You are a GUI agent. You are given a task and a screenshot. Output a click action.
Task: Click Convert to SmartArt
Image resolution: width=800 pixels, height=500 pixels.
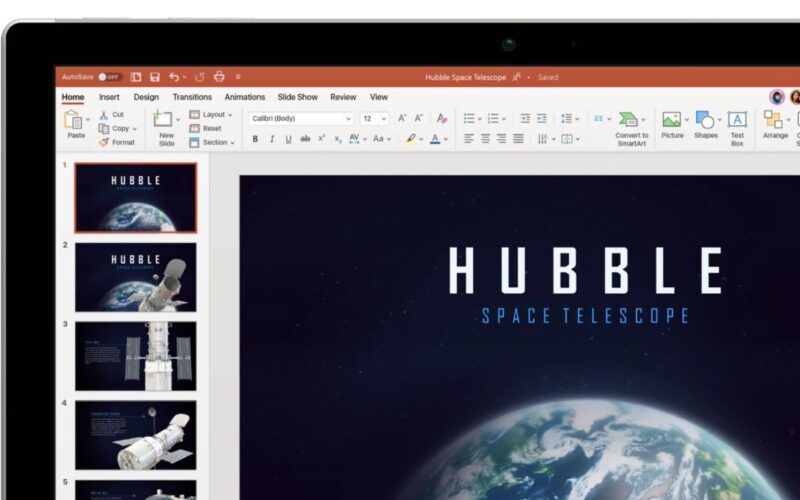[632, 129]
